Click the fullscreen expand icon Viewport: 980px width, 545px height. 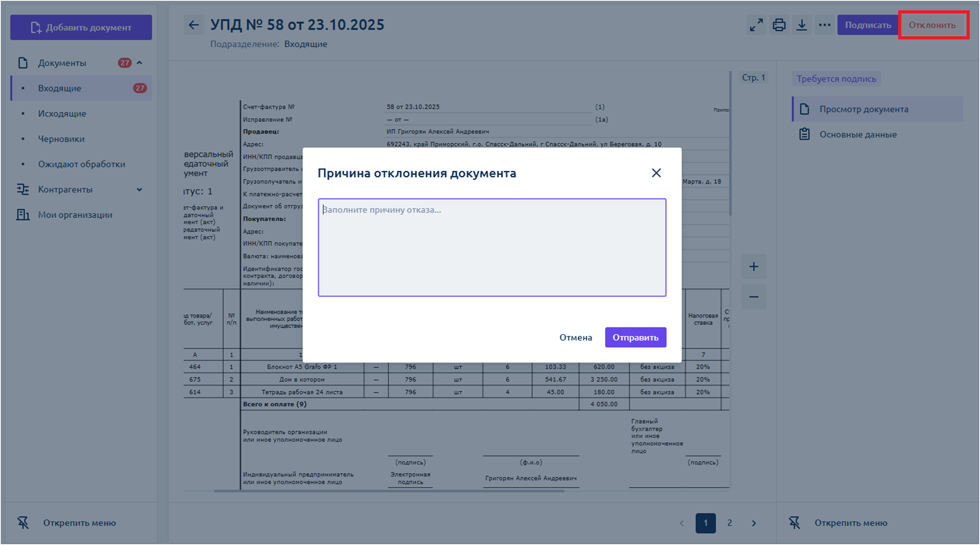[x=756, y=25]
